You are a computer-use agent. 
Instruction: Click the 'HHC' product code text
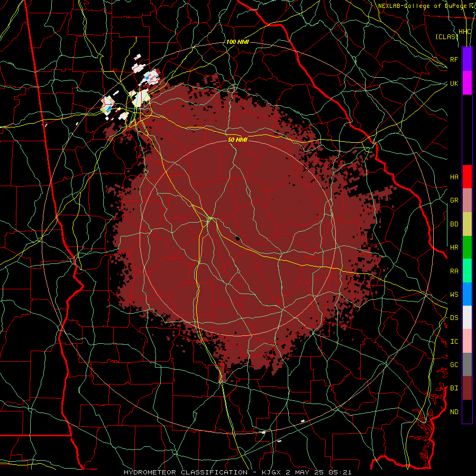(465, 32)
